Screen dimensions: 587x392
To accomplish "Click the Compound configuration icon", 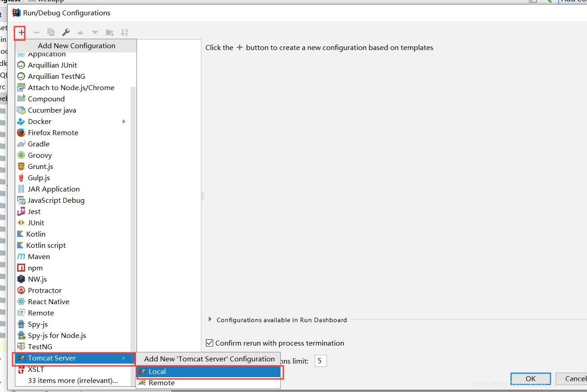I will click(21, 99).
